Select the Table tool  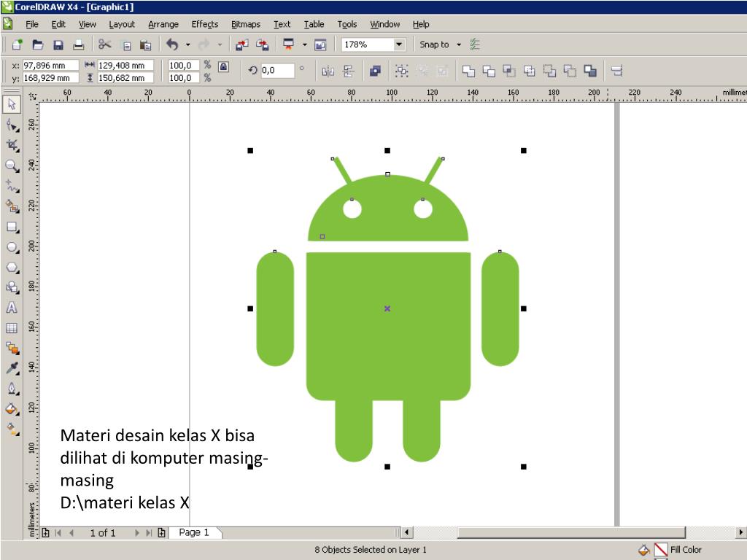[12, 328]
